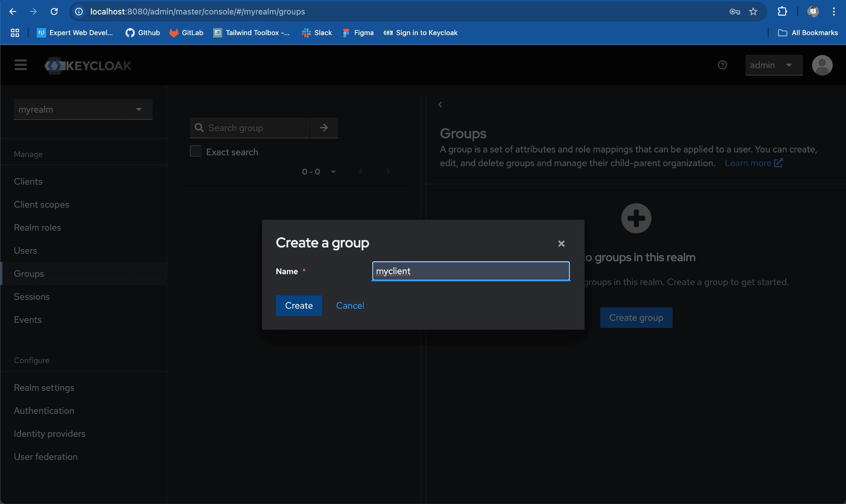The image size is (846, 504).
Task: Open Clients in the sidebar
Action: tap(28, 181)
